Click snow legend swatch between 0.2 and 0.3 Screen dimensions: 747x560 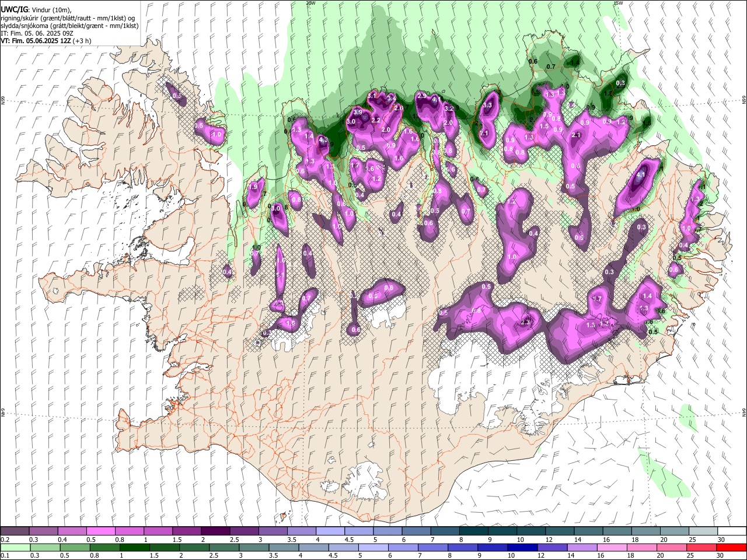(x=15, y=531)
